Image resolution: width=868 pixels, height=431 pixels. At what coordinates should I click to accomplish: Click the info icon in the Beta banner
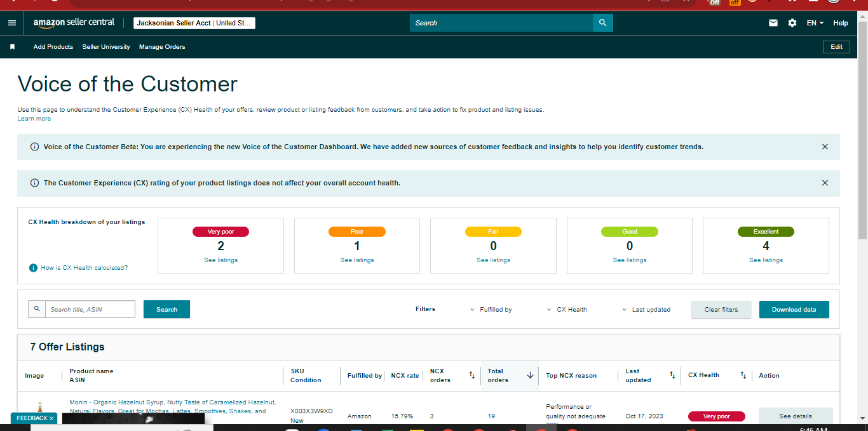[35, 147]
